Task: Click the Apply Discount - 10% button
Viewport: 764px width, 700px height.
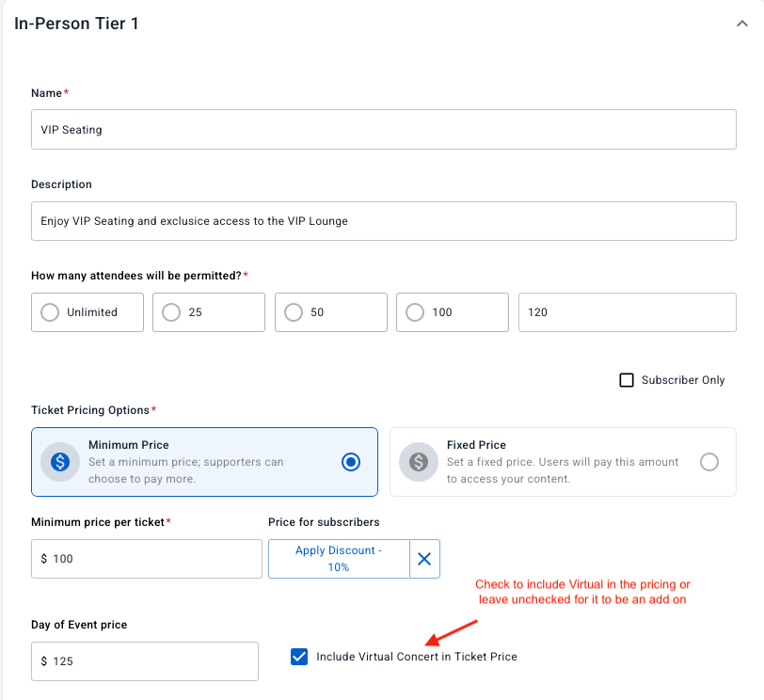Action: click(x=339, y=559)
